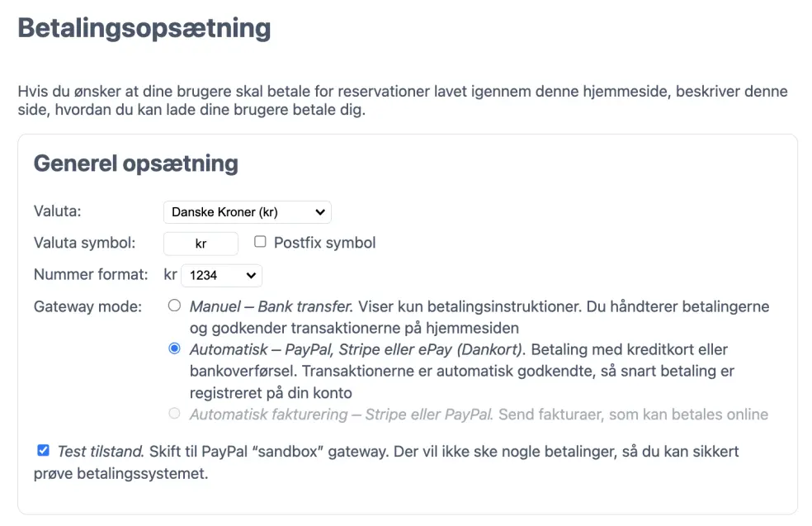Select the Manuel Bank transfer gateway mode
This screenshot has height=526, width=812.
tap(174, 305)
